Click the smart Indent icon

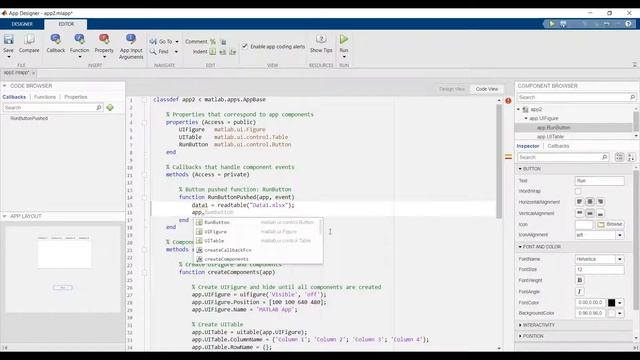[213, 51]
